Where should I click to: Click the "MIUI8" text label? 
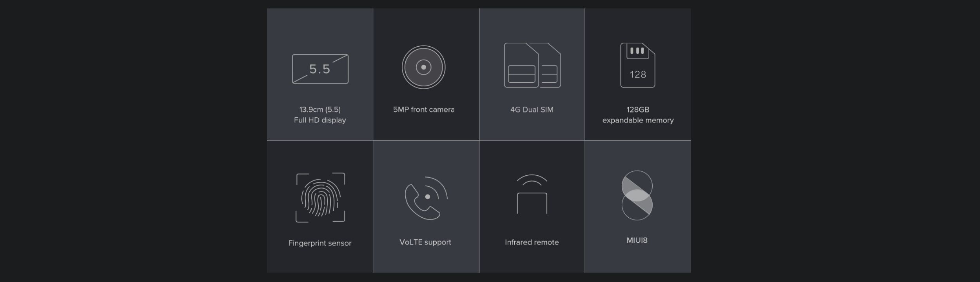[x=637, y=240]
